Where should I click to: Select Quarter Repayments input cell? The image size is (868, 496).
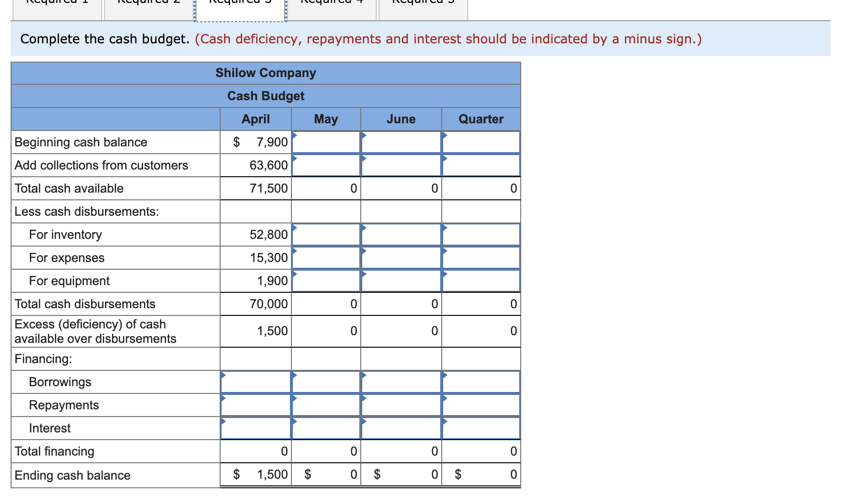481,405
